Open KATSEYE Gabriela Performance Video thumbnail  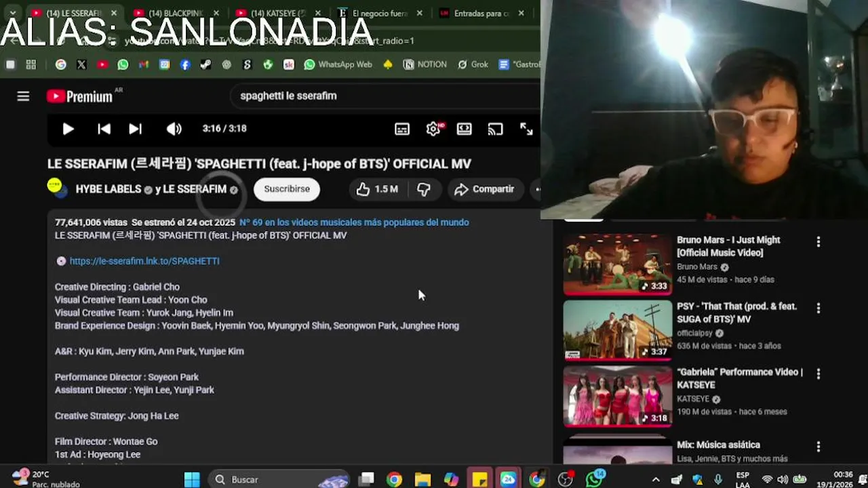tap(618, 396)
